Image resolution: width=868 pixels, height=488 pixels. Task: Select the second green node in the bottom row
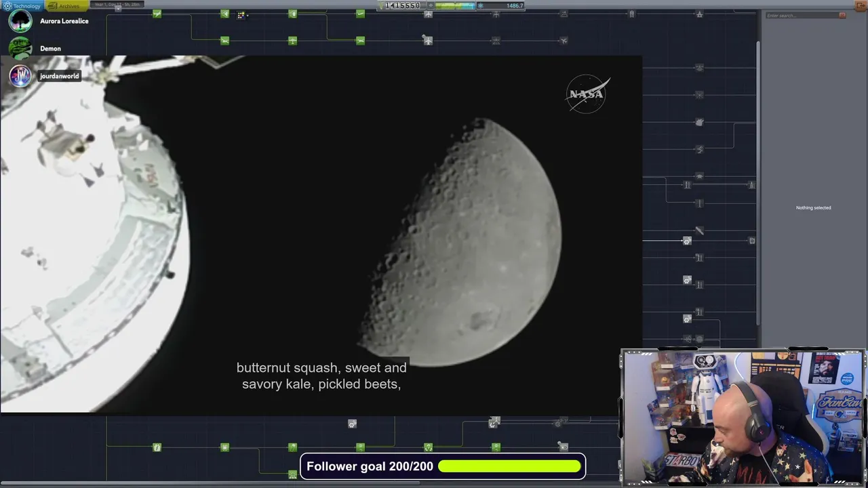pyautogui.click(x=224, y=447)
